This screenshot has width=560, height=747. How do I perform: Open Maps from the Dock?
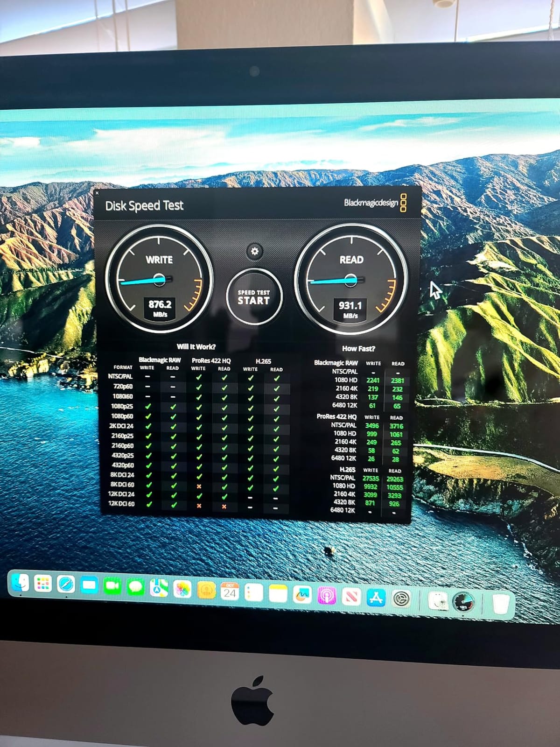(159, 588)
